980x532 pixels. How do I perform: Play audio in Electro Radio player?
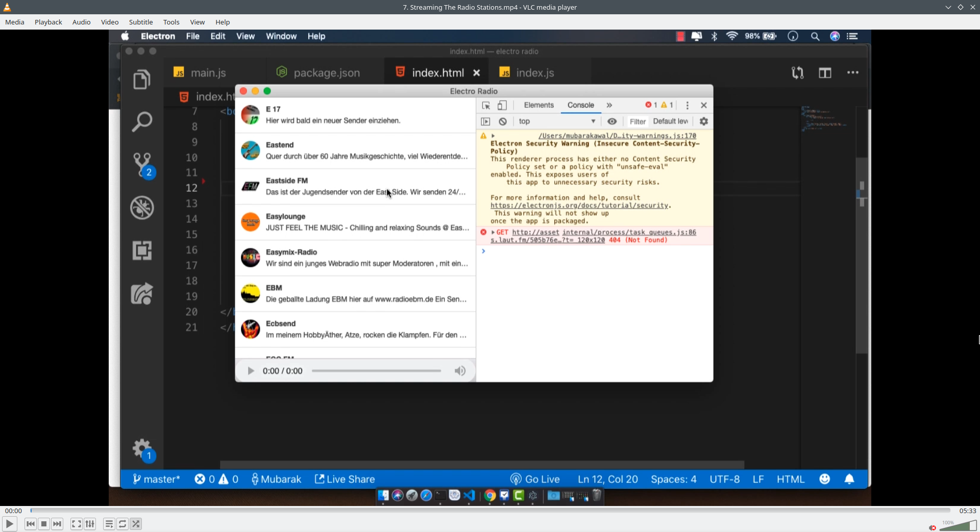coord(251,371)
